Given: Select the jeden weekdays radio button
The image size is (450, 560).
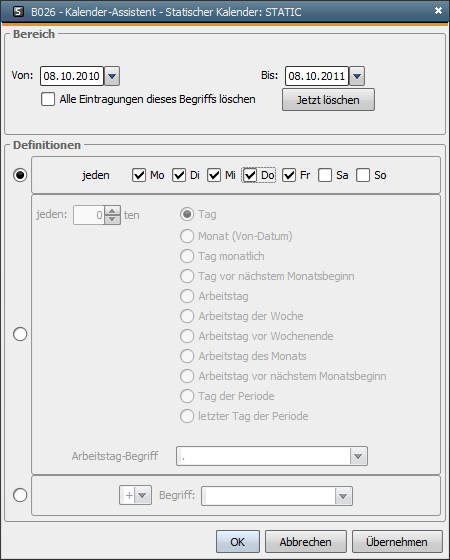Looking at the screenshot, I should (x=20, y=175).
